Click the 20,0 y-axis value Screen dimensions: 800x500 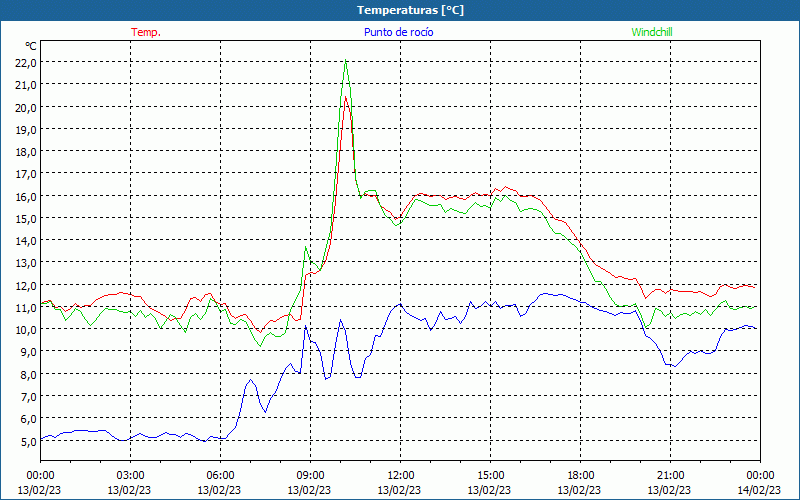[27, 107]
